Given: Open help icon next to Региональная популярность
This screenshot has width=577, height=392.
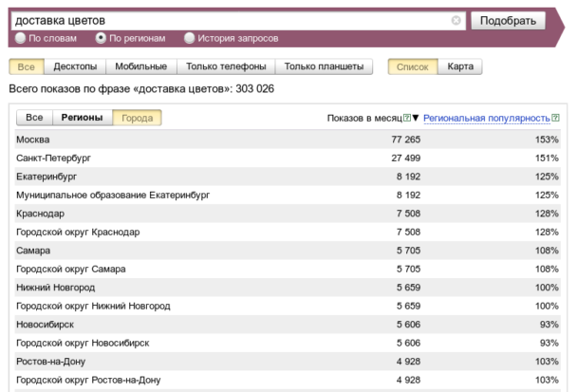Looking at the screenshot, I should (x=555, y=118).
